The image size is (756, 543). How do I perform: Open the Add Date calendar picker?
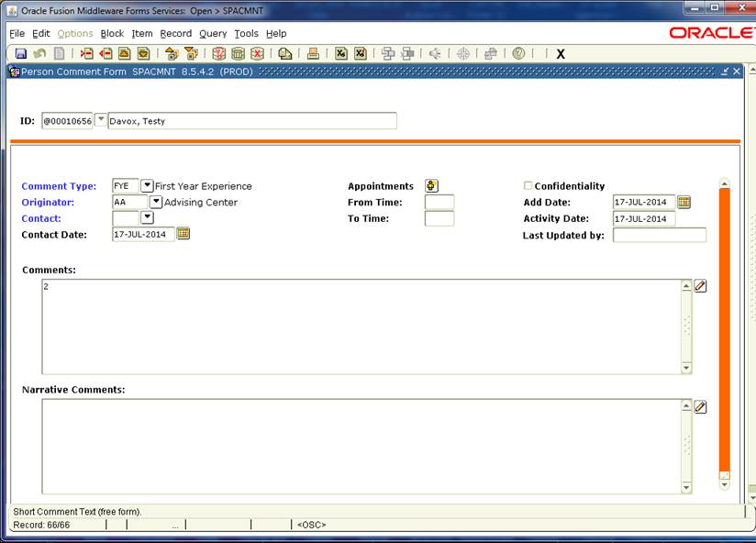684,203
